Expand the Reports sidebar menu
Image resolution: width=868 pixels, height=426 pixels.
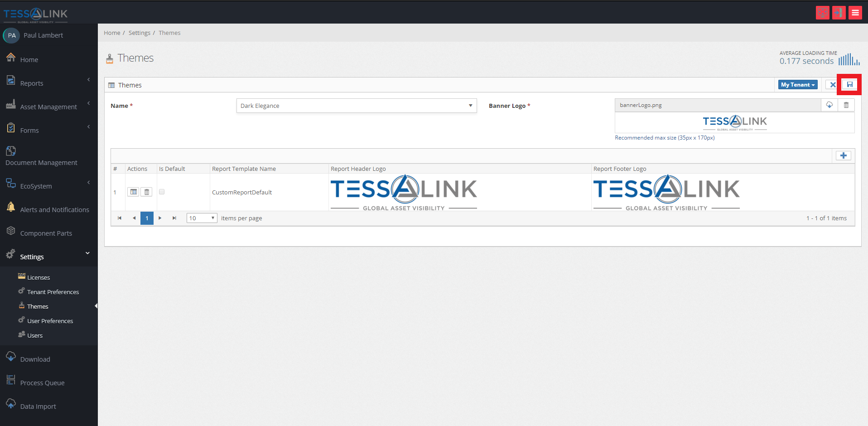click(48, 83)
